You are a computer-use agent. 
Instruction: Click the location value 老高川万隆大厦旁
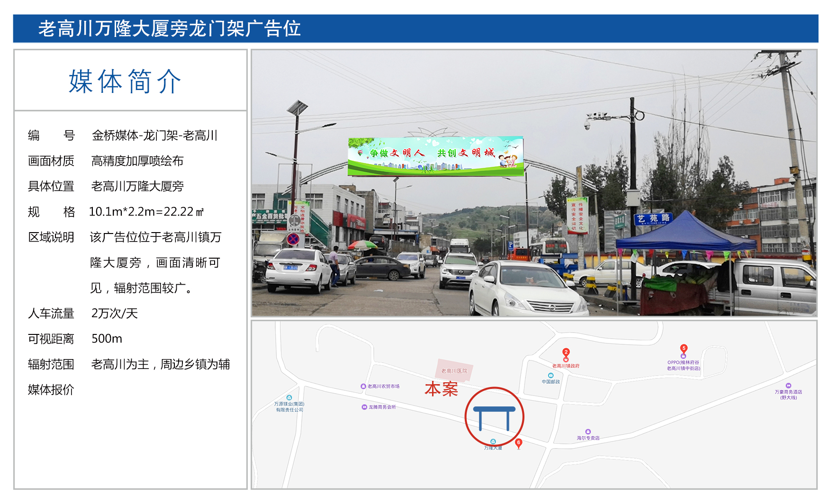[x=137, y=186]
